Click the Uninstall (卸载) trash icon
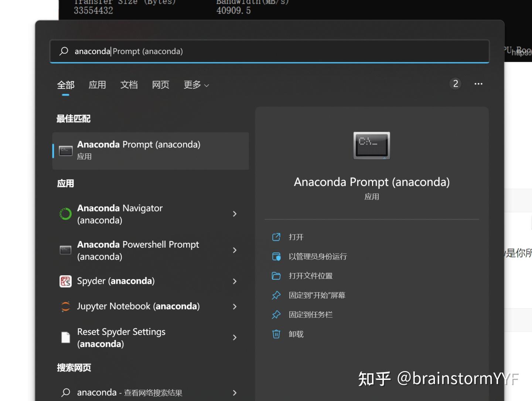 click(x=276, y=334)
